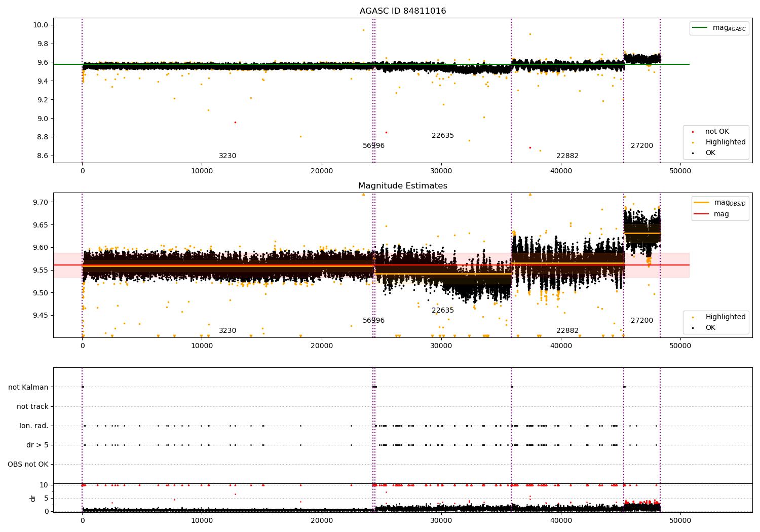Click the 'Magnitude Estimates' title
Screen dimensions: 760x532
403,186
